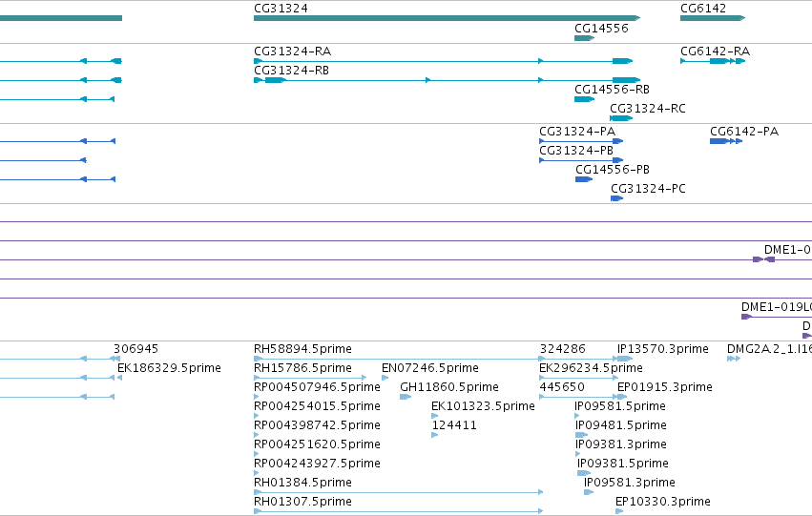Select the CG14556 gene feature

(x=584, y=38)
